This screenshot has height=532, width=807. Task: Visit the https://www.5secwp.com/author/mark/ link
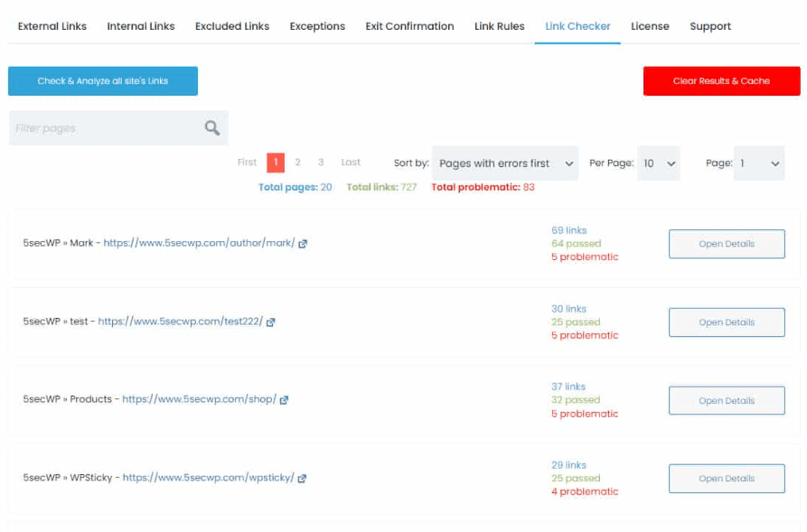(199, 243)
